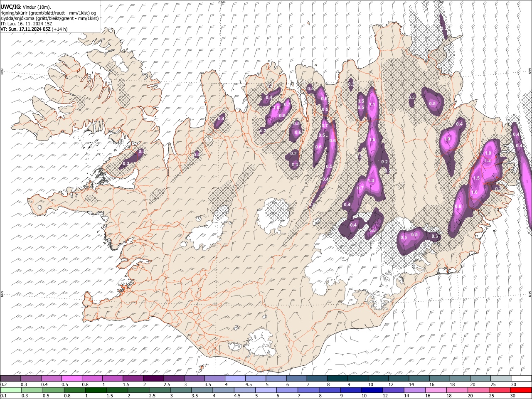532x399 pixels.
Task: Click the 0.8 precipitation value on the map
Action: [x=458, y=206]
